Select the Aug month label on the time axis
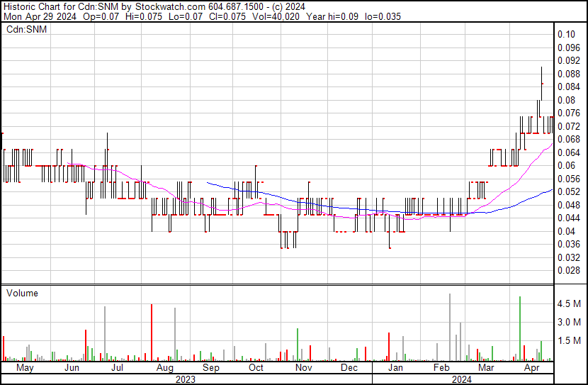This screenshot has width=588, height=385. click(x=164, y=369)
